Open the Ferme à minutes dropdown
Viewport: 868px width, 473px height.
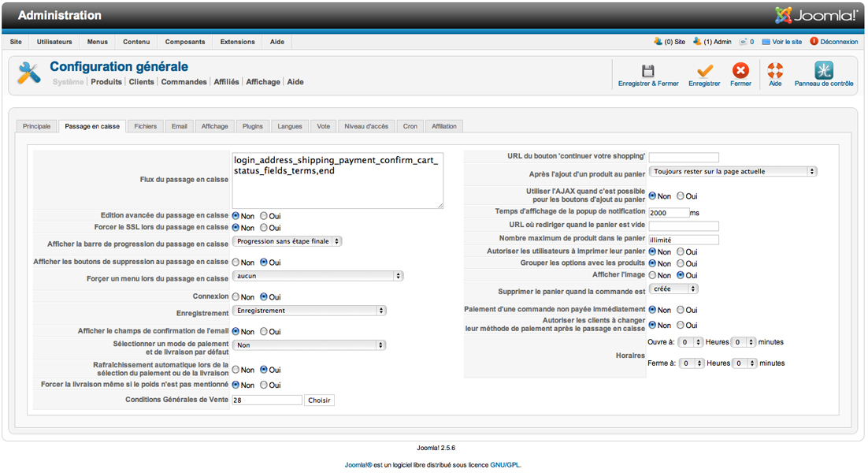(x=744, y=363)
